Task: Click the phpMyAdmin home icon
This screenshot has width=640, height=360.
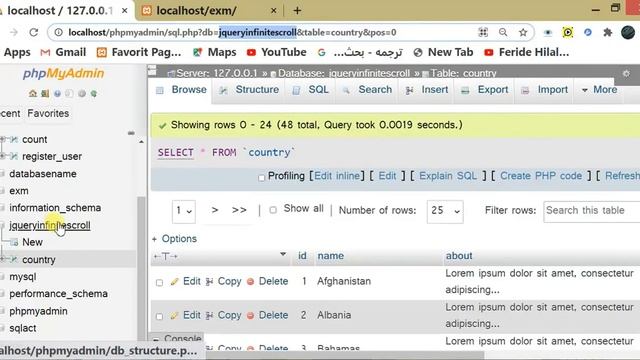Action: (33, 93)
